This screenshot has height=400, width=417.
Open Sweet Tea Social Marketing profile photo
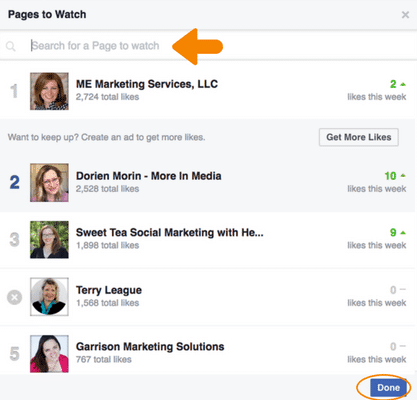(x=49, y=239)
